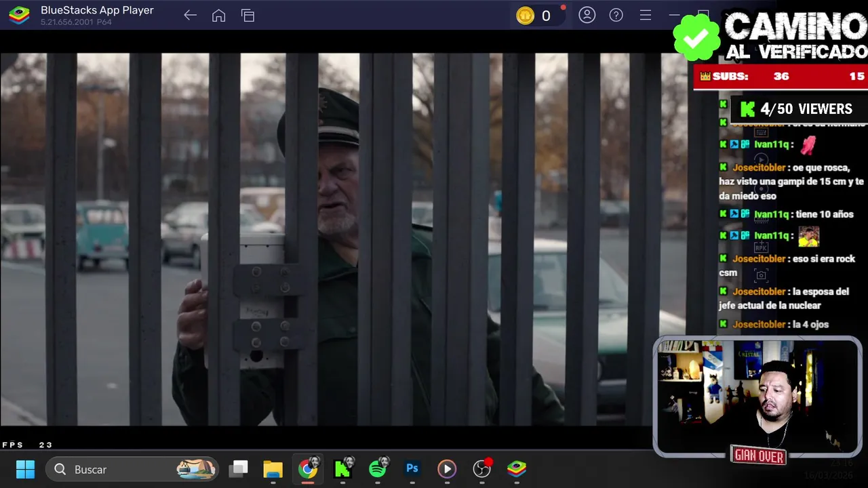Viewport: 868px width, 488px height.
Task: Open the BlueStacks account profile icon
Action: coord(587,15)
